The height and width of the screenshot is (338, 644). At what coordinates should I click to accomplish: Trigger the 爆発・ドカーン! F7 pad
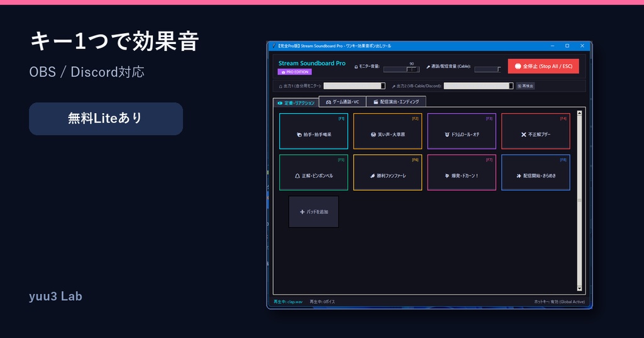(462, 172)
